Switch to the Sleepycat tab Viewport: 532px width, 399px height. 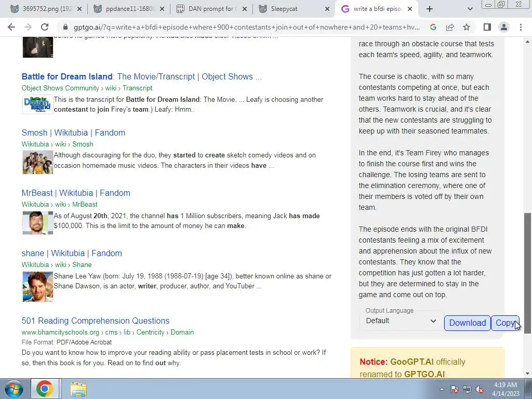tap(294, 9)
